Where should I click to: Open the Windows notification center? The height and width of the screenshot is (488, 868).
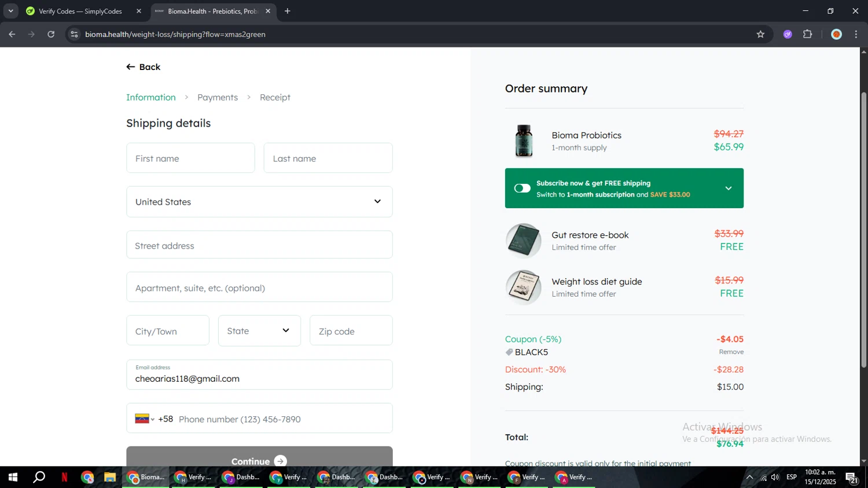point(852,478)
